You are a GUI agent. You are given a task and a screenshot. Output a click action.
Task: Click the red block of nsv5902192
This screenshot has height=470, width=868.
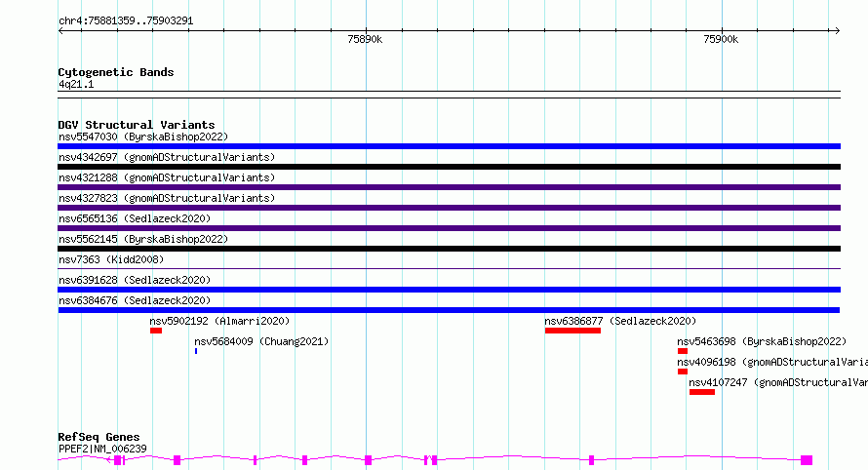coord(156,331)
